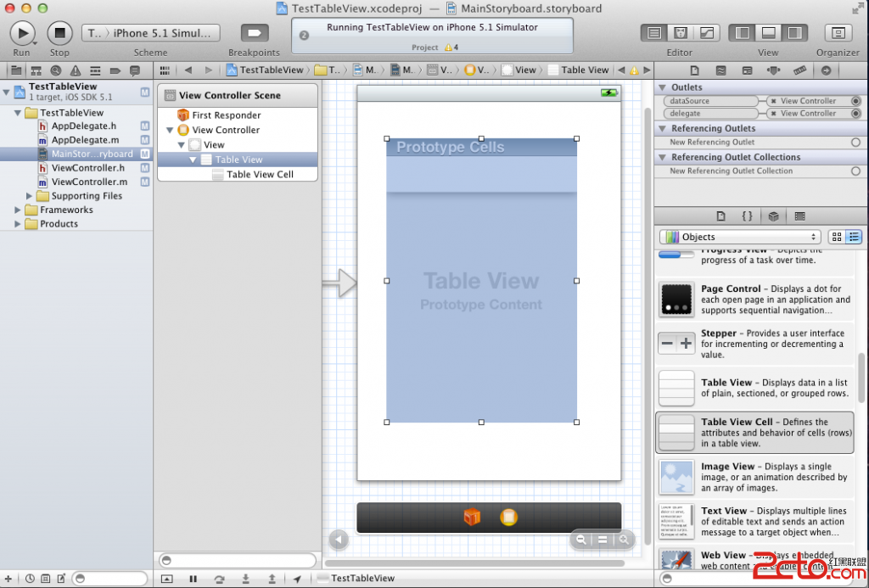Click the Run button in toolbar
This screenshot has width=869, height=588.
22,33
